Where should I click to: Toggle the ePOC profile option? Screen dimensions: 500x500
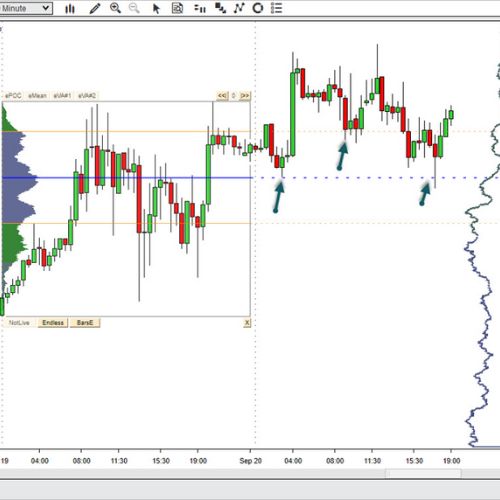[13, 96]
